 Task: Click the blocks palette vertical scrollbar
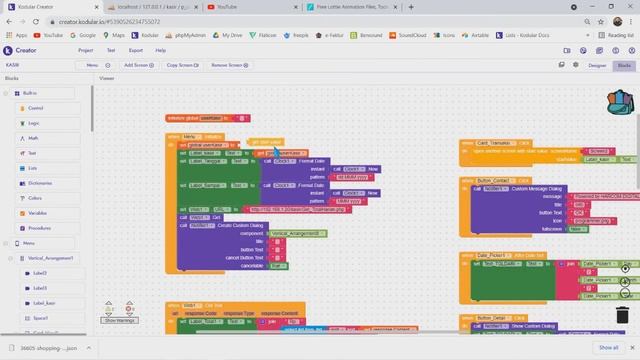(92, 109)
